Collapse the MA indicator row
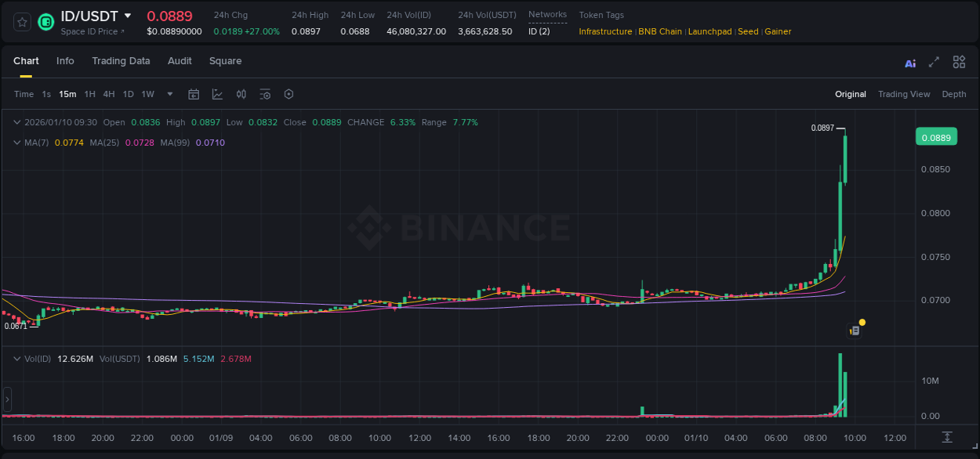980x459 pixels. (17, 143)
